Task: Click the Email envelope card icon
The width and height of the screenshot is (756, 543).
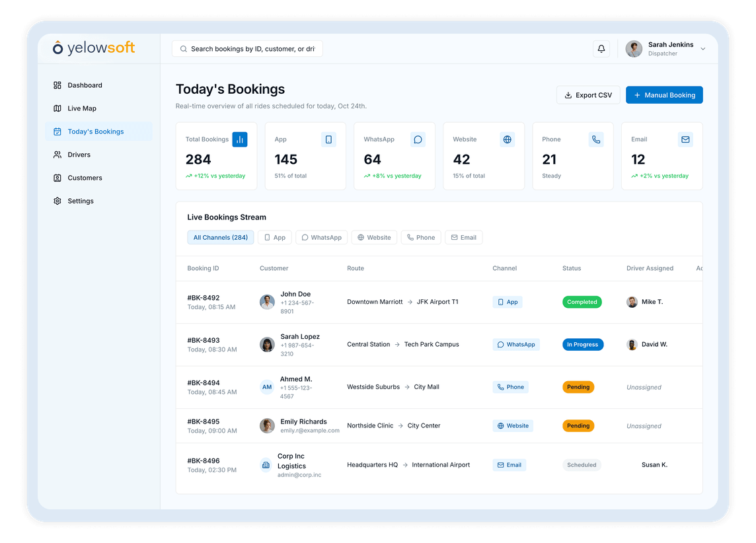Action: [685, 139]
